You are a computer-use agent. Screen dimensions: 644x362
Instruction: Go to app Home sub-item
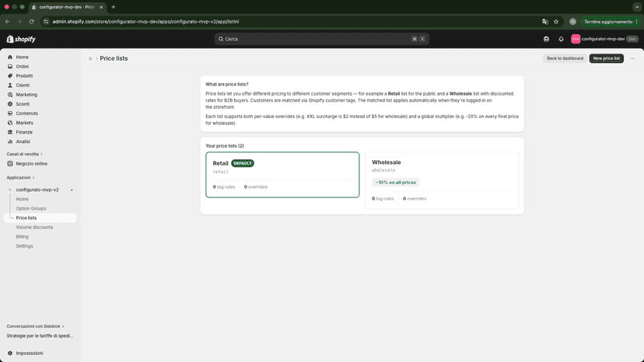click(23, 199)
